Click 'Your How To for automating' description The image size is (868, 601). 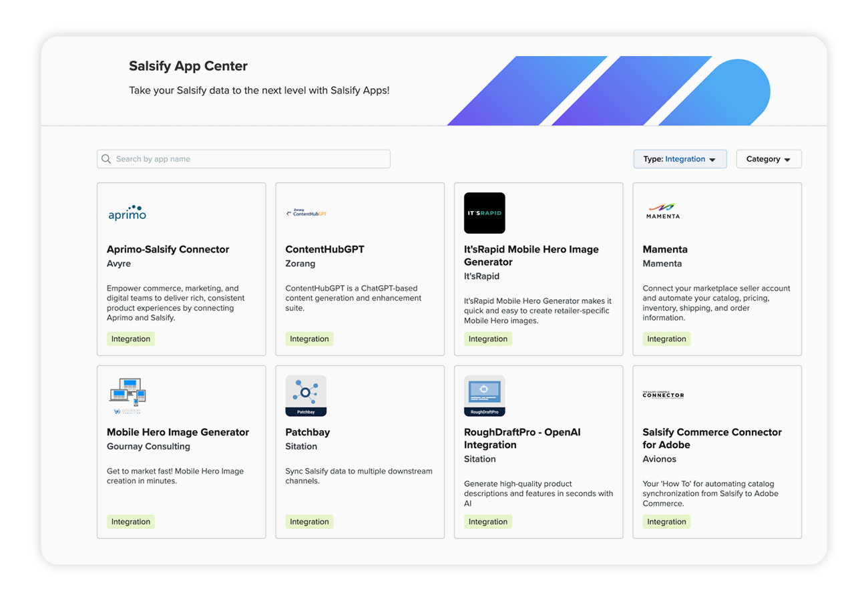710,493
